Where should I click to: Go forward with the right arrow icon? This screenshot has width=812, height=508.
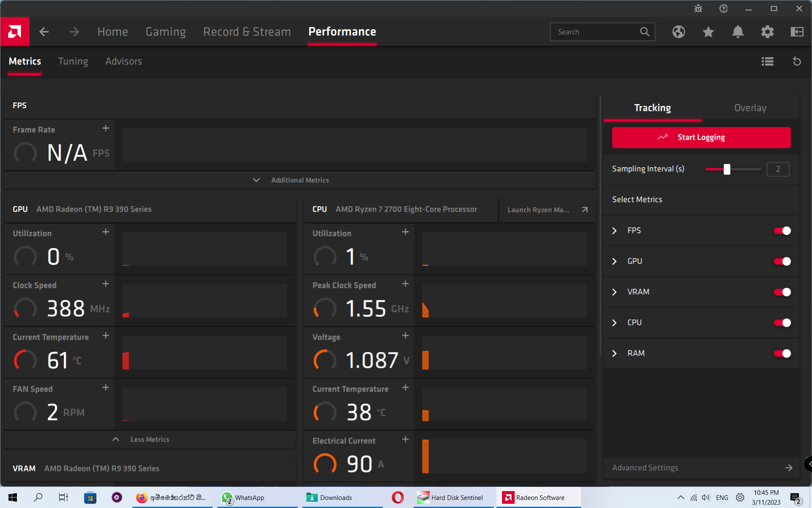[x=74, y=32]
